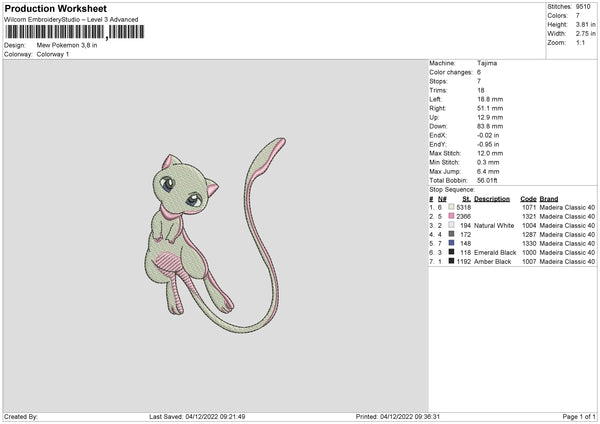Image resolution: width=600 pixels, height=424 pixels.
Task: Click design name 'Mew Pokemon 3,8 in'
Action: tap(67, 45)
